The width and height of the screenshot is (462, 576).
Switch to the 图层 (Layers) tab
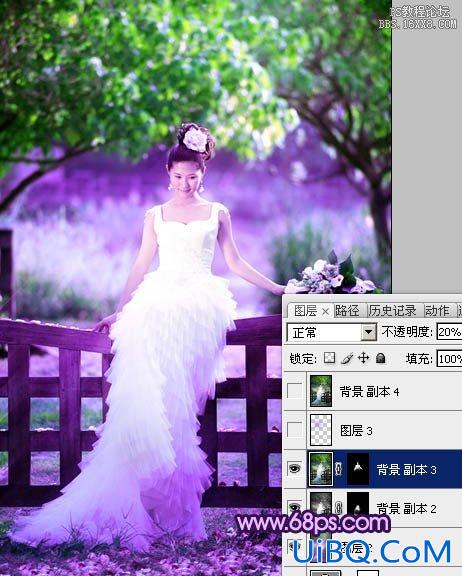pos(305,311)
